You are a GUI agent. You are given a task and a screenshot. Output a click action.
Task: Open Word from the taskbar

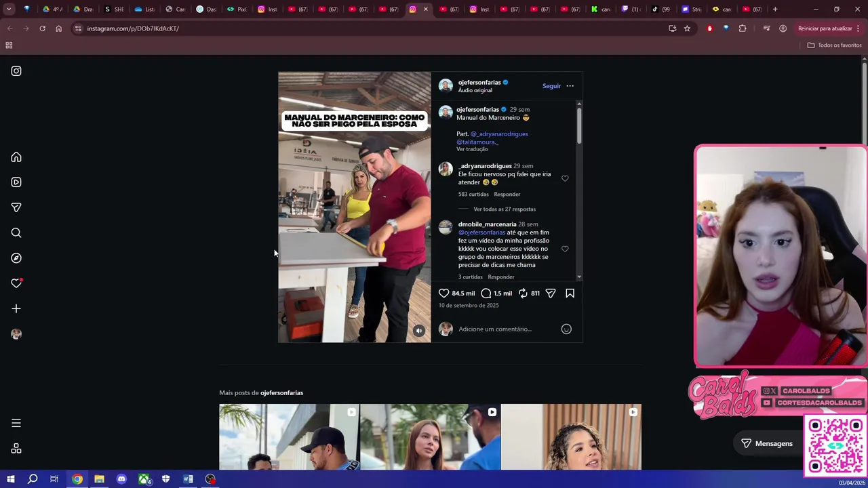[188, 479]
